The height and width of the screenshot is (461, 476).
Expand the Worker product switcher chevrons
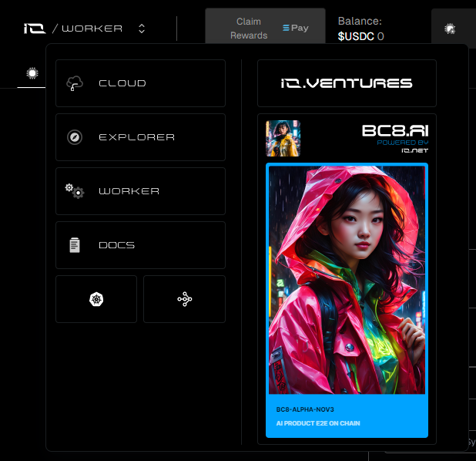tap(142, 29)
